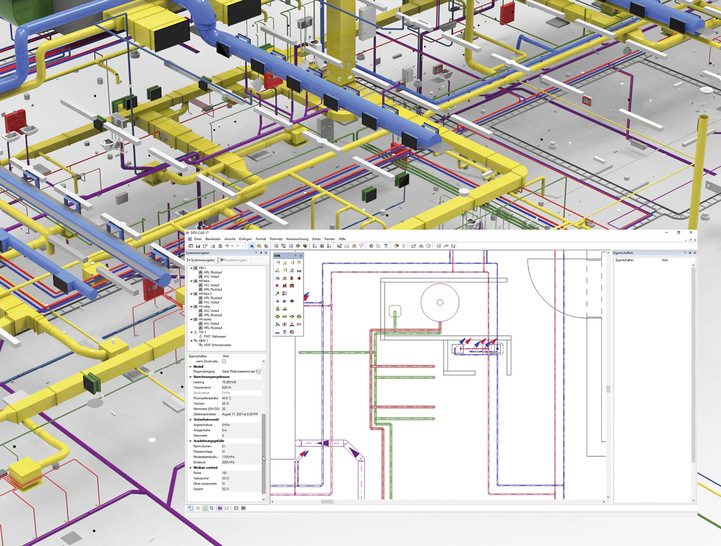Collapse the Medium content property group
721x546 pixels.
(190, 467)
